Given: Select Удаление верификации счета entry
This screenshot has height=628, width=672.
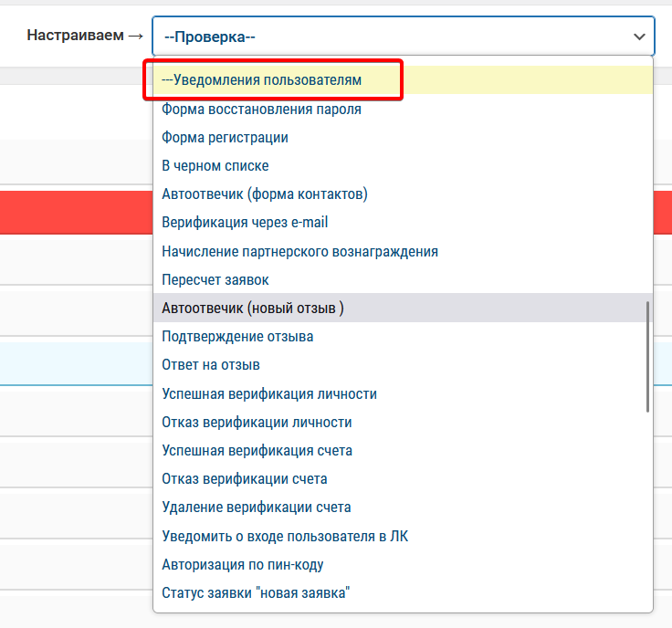Looking at the screenshot, I should pyautogui.click(x=256, y=508).
